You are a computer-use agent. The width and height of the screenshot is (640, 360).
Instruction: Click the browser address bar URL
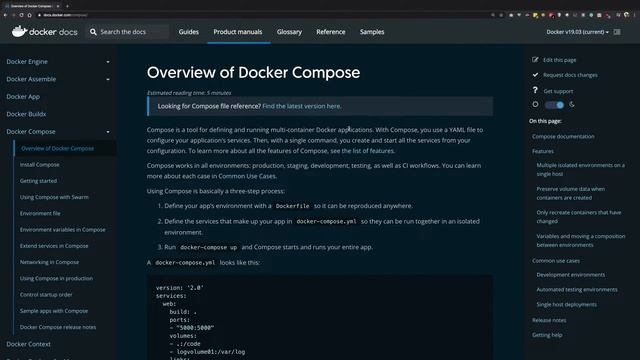(65, 15)
